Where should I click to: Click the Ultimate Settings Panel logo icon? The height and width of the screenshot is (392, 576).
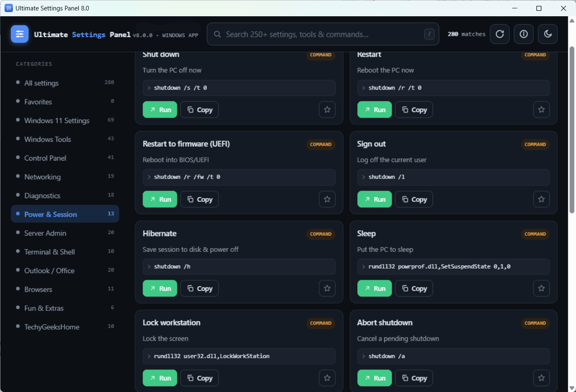pos(20,34)
